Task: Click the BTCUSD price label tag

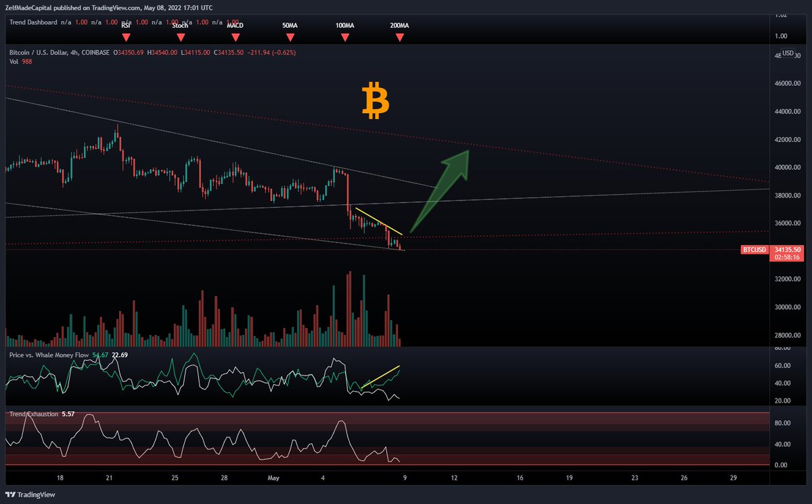Action: click(755, 250)
